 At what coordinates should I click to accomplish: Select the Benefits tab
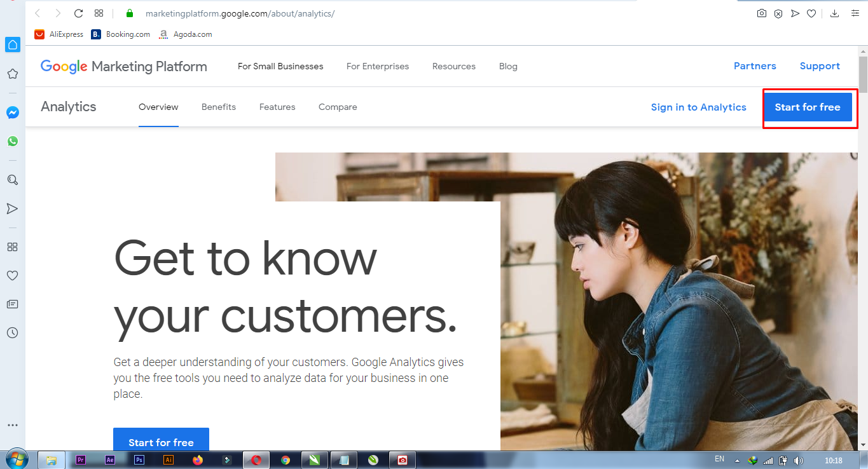(x=219, y=107)
